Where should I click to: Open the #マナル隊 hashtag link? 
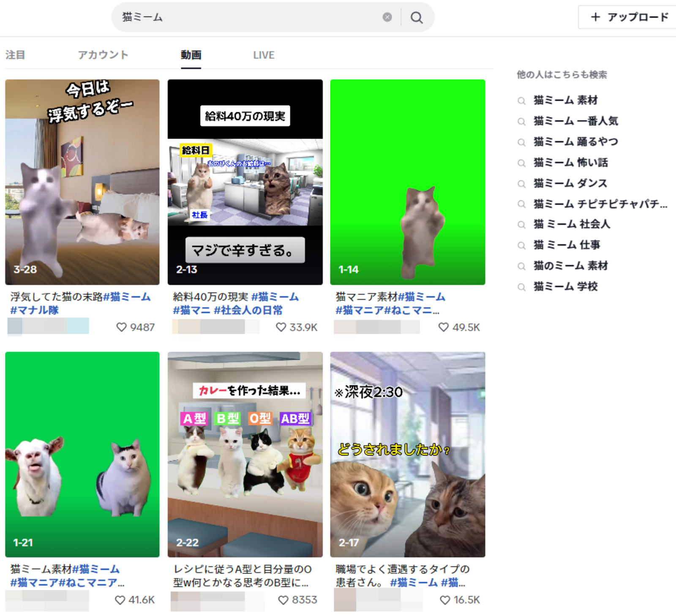coord(33,310)
